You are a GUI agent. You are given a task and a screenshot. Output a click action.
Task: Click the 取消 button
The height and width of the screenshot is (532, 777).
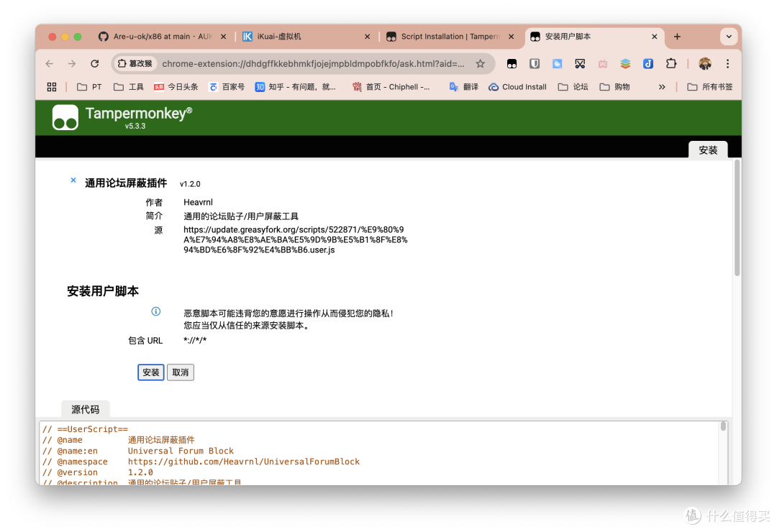[x=181, y=372]
